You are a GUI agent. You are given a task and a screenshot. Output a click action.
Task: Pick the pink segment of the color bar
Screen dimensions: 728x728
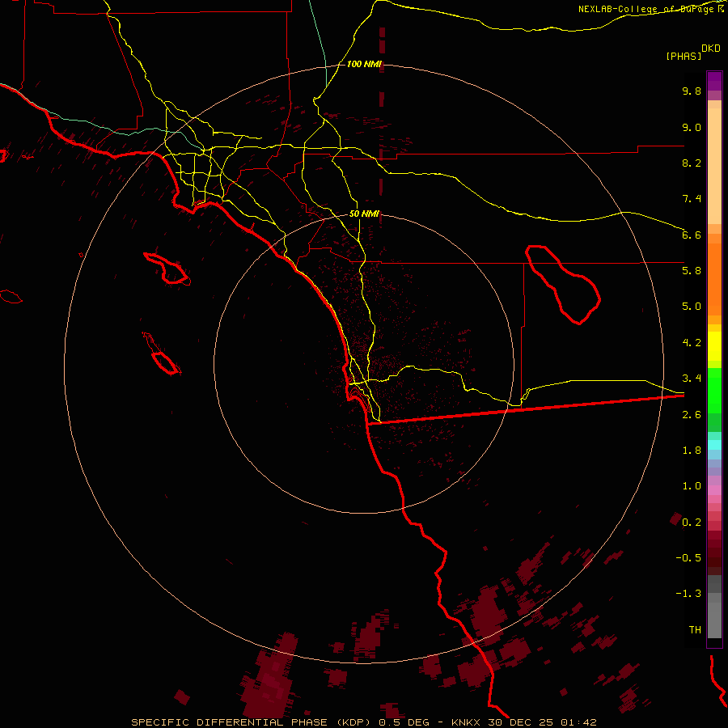(714, 490)
